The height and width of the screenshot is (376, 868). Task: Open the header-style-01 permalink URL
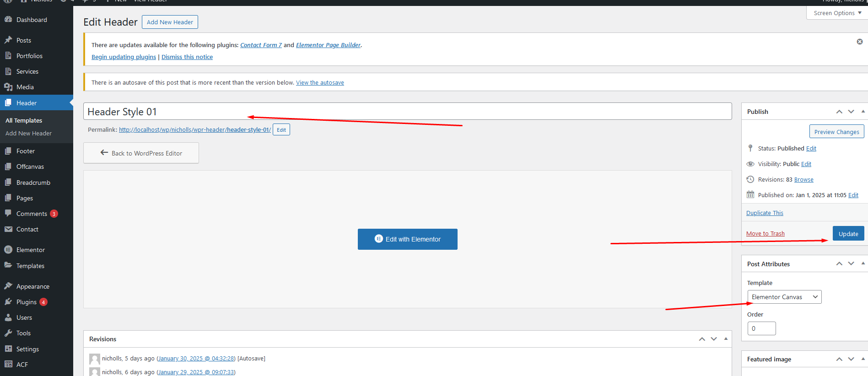point(195,130)
